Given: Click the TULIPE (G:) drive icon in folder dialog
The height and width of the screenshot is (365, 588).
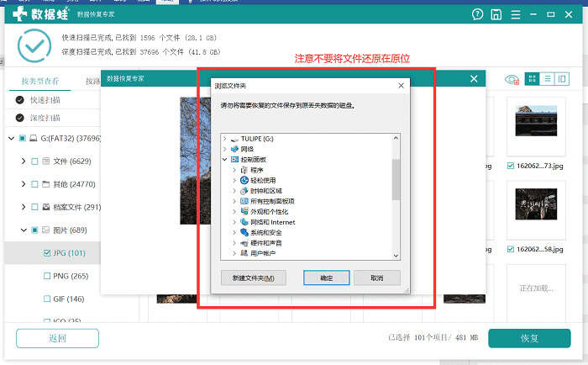Looking at the screenshot, I should pos(234,139).
